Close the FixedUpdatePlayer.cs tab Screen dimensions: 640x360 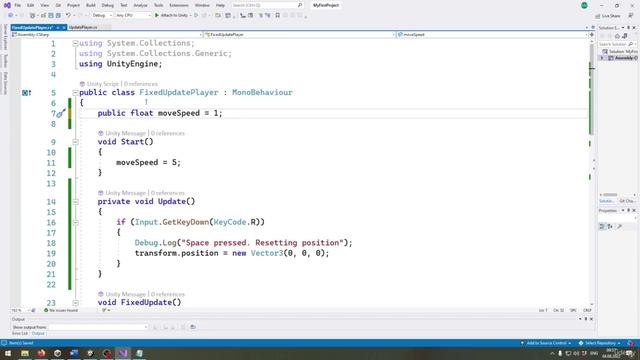click(x=64, y=27)
